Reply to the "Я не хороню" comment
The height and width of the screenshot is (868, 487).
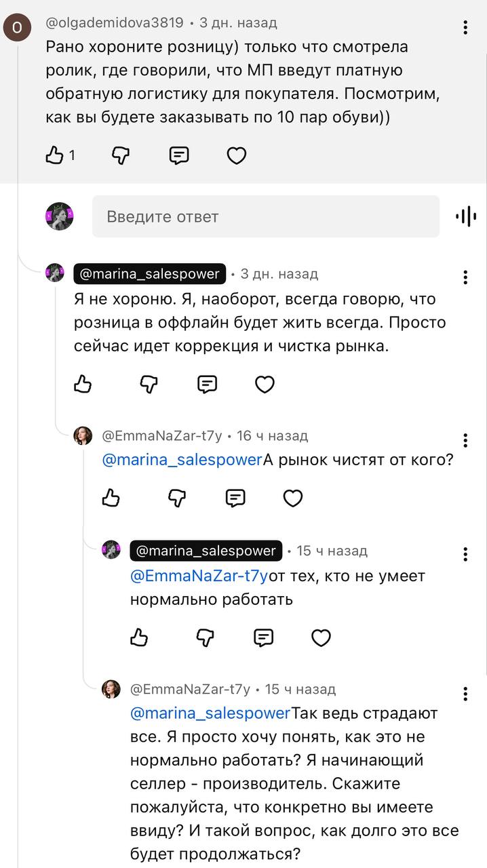(x=207, y=384)
